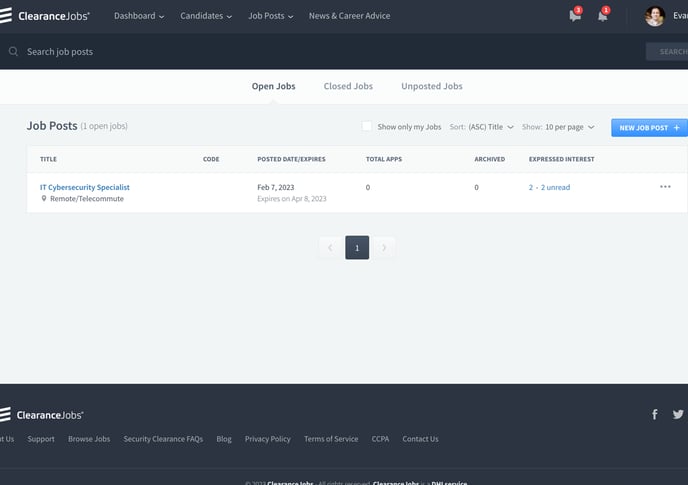
Task: Click the EXPRESSED INTEREST column header
Action: click(x=562, y=159)
